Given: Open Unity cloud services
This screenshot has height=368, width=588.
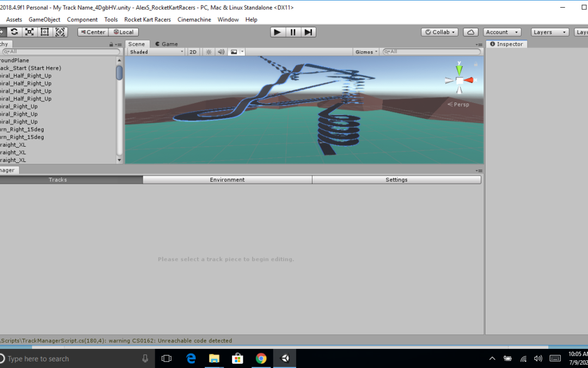Looking at the screenshot, I should click(470, 32).
